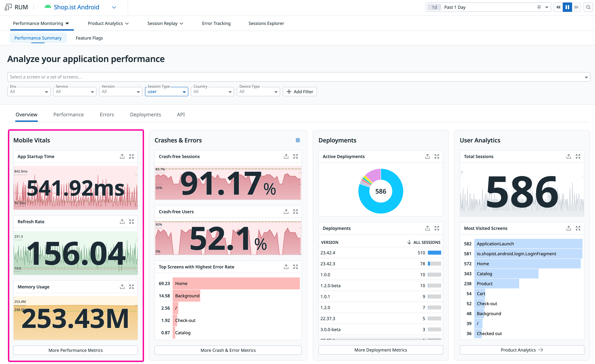Click the bug icon in Crashes & Errors
595x364 pixels.
tap(298, 140)
